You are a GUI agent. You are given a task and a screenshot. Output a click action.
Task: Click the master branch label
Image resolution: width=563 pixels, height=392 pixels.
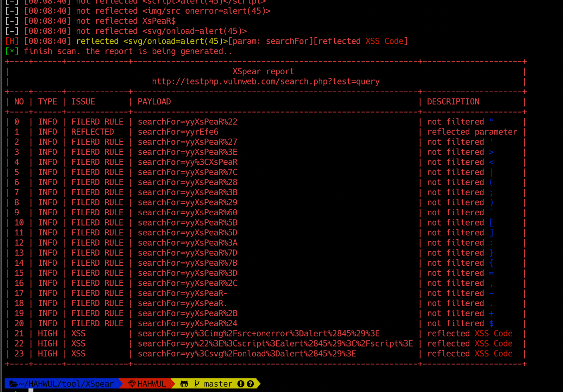click(x=217, y=384)
